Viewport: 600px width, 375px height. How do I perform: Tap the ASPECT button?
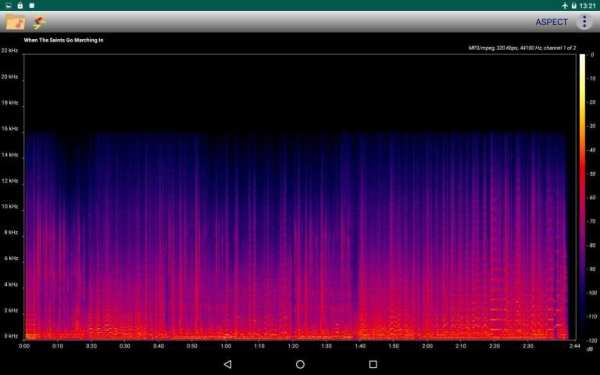click(x=551, y=22)
